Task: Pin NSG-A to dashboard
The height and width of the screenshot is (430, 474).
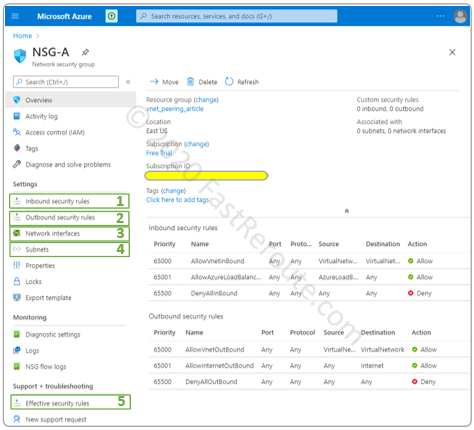Action: 85,52
